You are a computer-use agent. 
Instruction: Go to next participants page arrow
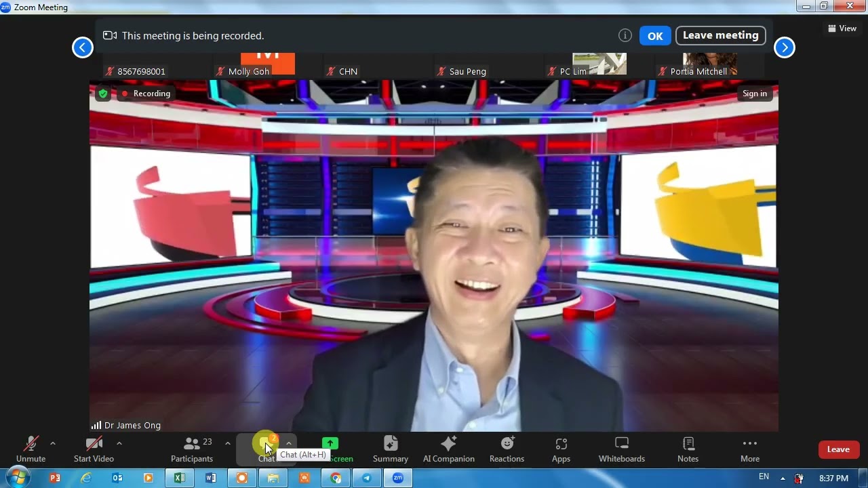(785, 47)
